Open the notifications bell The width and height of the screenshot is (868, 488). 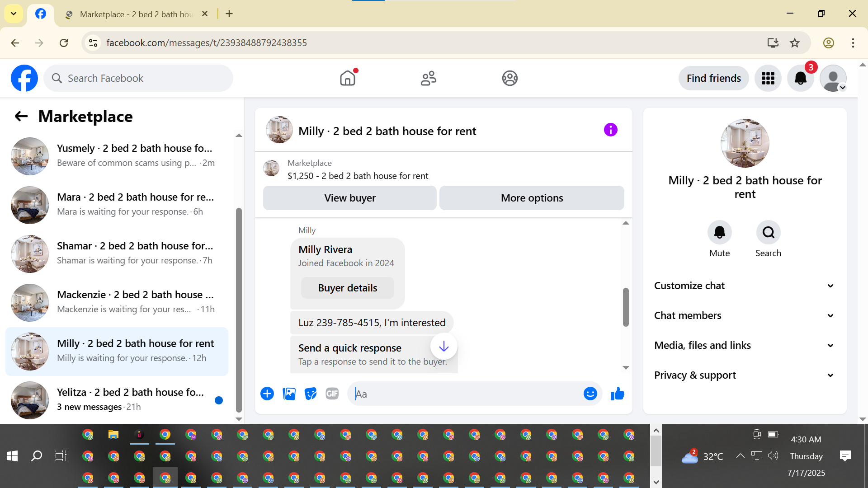coord(800,79)
